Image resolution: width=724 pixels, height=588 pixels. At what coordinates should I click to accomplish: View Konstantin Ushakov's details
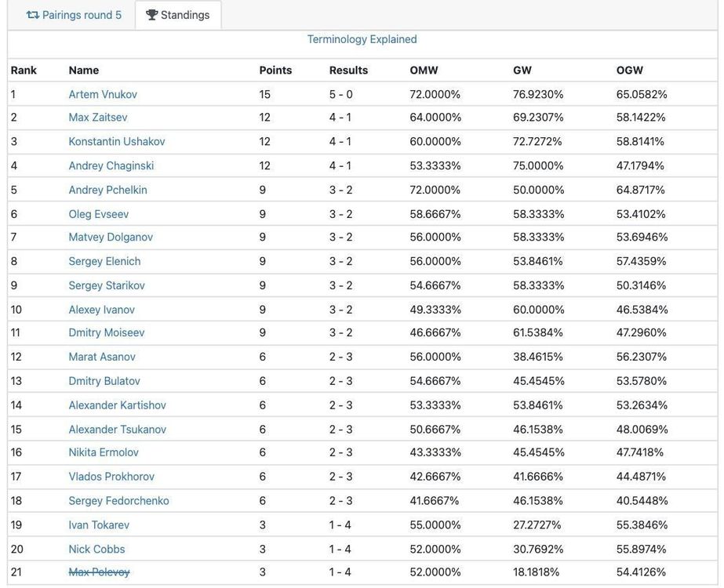tap(117, 142)
